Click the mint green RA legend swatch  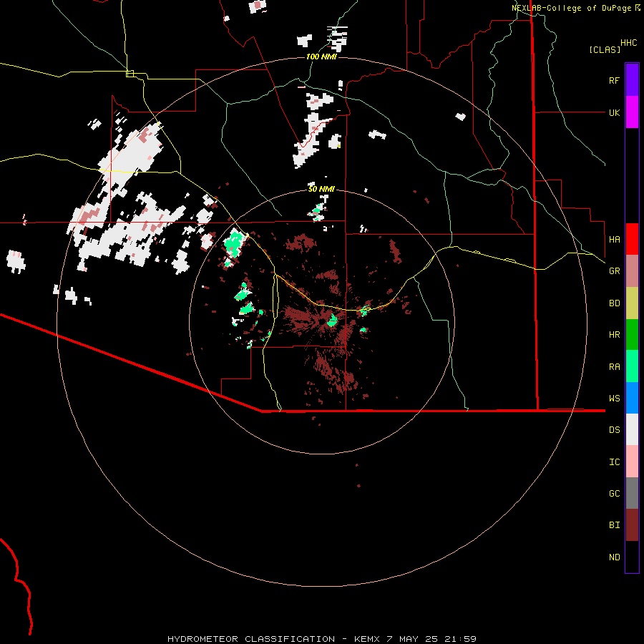click(632, 366)
